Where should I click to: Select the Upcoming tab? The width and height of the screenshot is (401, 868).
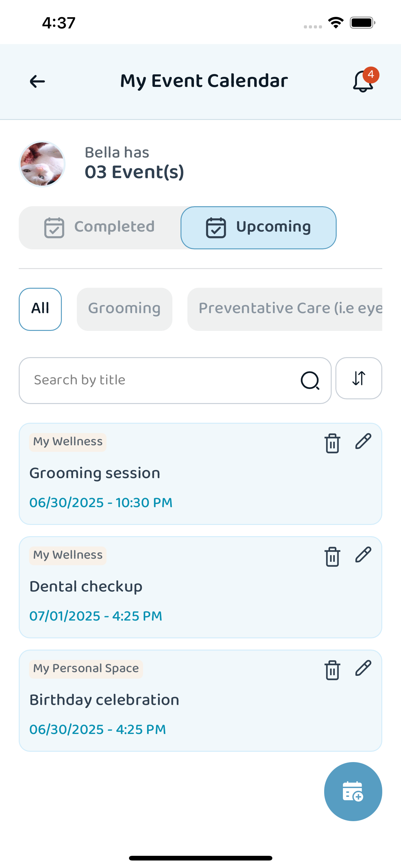(x=258, y=228)
